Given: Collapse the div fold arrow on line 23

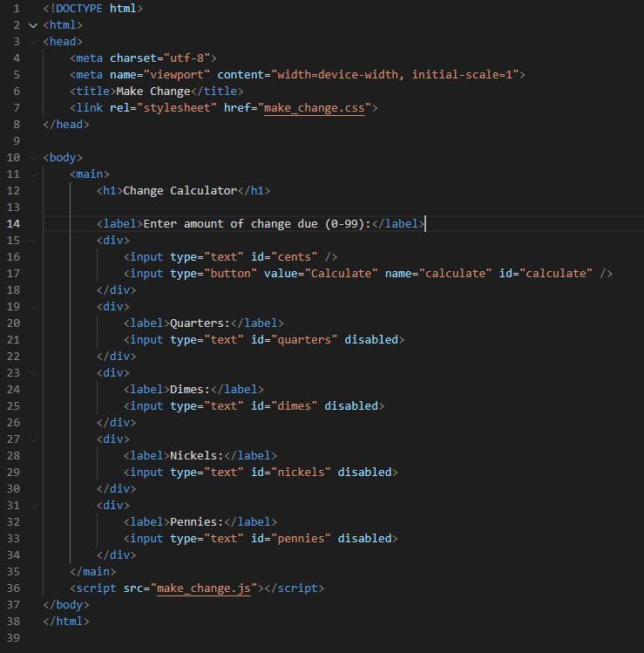Looking at the screenshot, I should pos(33,373).
